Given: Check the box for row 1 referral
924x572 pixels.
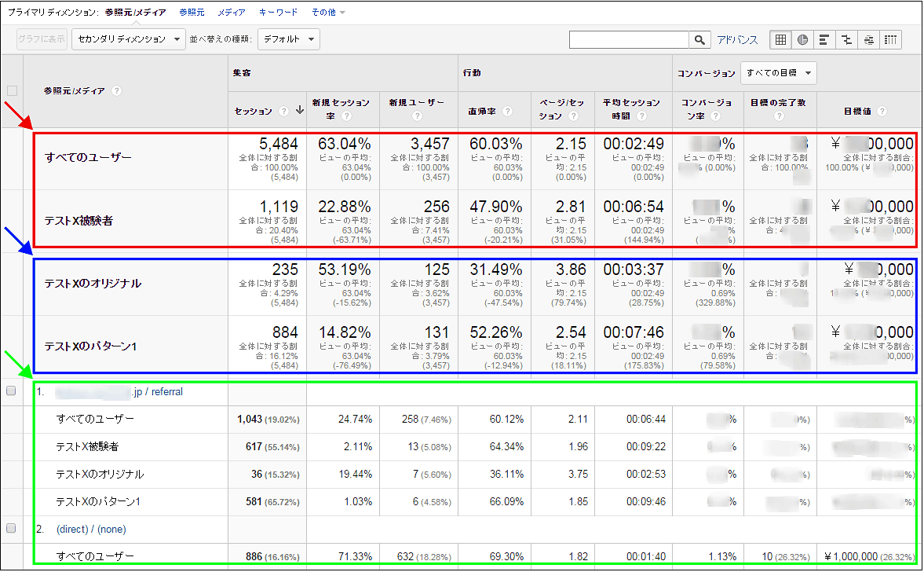Looking at the screenshot, I should tap(12, 390).
